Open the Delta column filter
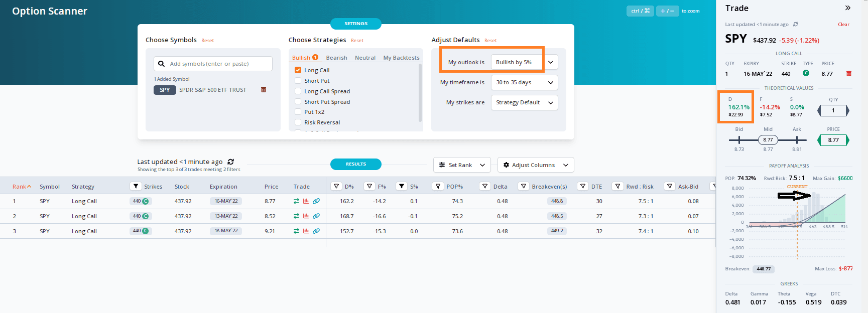Image resolution: width=868 pixels, height=313 pixels. point(485,186)
